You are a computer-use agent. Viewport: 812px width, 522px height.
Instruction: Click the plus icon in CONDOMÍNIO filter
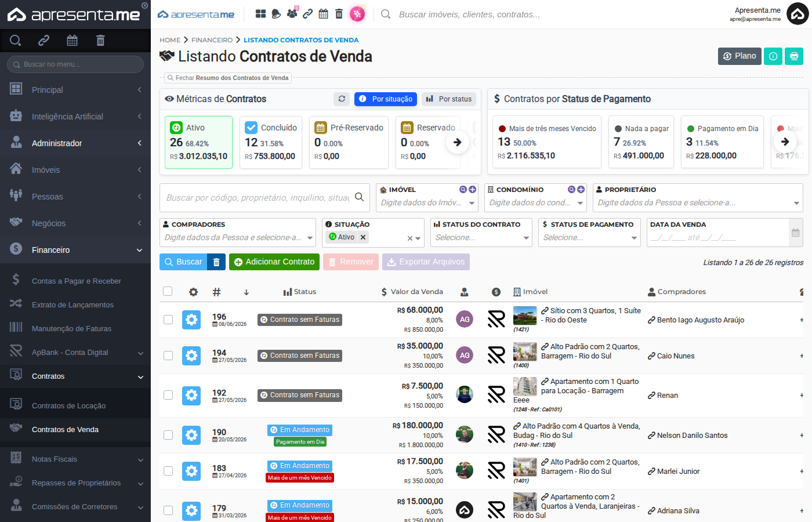(x=581, y=190)
